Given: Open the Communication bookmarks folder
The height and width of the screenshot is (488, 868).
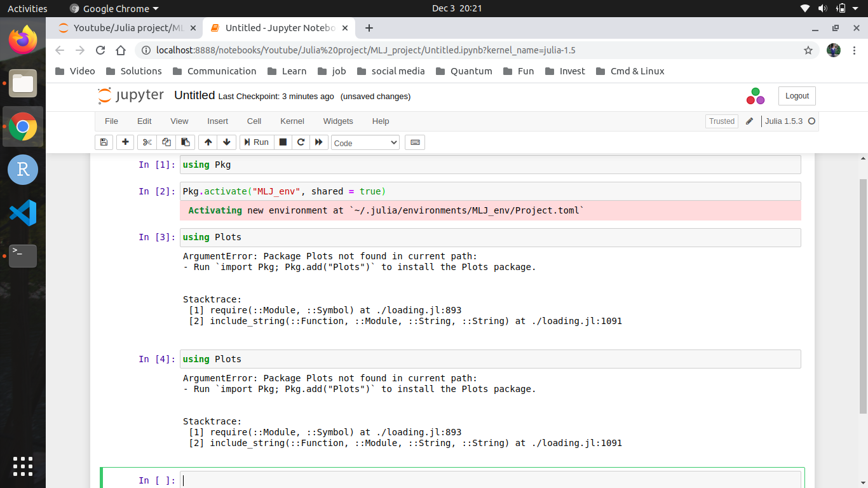Looking at the screenshot, I should click(x=214, y=71).
